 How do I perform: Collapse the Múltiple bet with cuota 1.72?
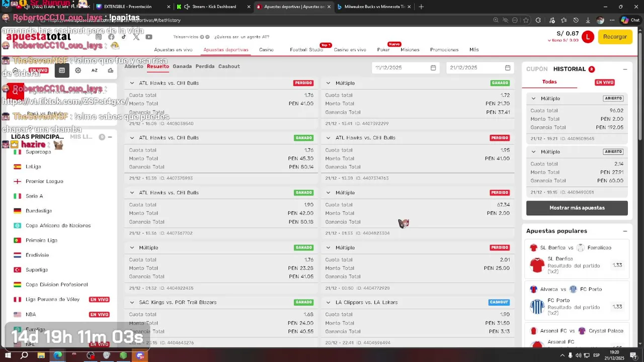click(x=329, y=83)
